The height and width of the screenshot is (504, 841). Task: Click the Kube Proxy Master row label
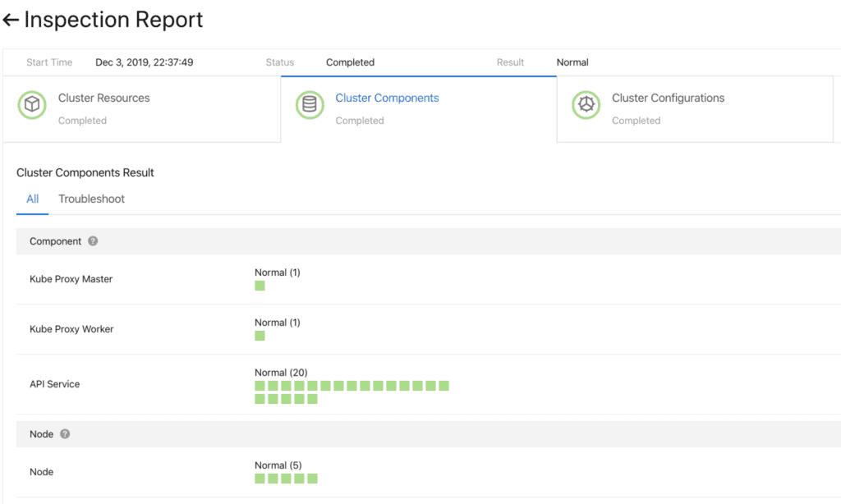click(71, 279)
